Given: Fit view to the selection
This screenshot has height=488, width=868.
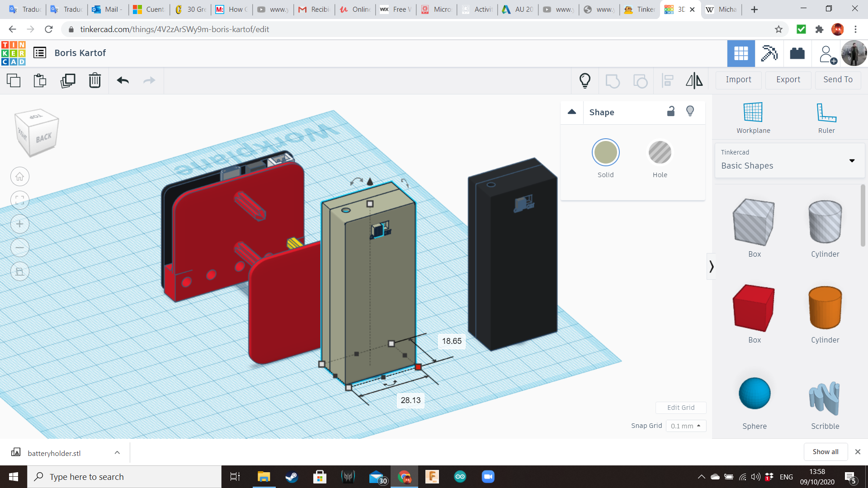Looking at the screenshot, I should (20, 200).
